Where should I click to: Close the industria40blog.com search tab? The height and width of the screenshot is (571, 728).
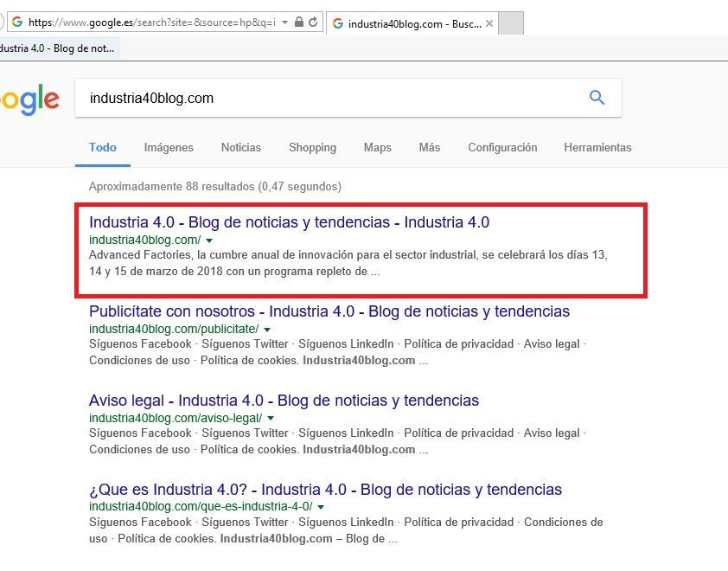pos(489,23)
